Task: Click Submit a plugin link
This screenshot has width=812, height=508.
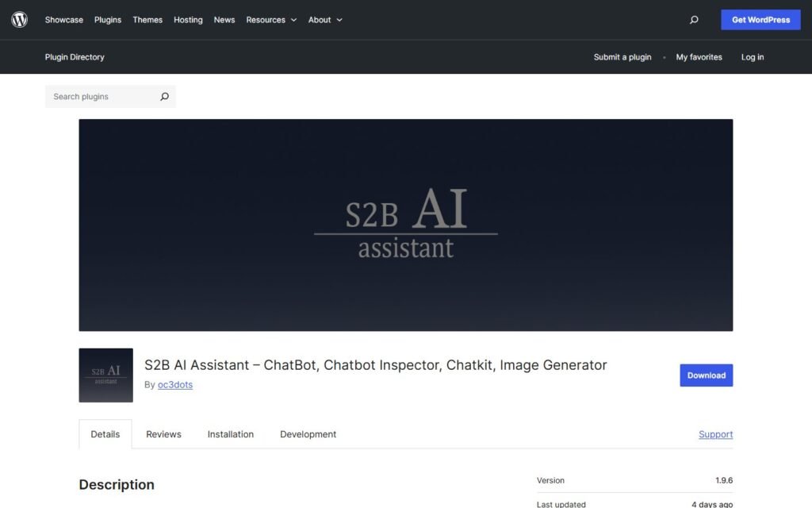Action: click(x=622, y=57)
